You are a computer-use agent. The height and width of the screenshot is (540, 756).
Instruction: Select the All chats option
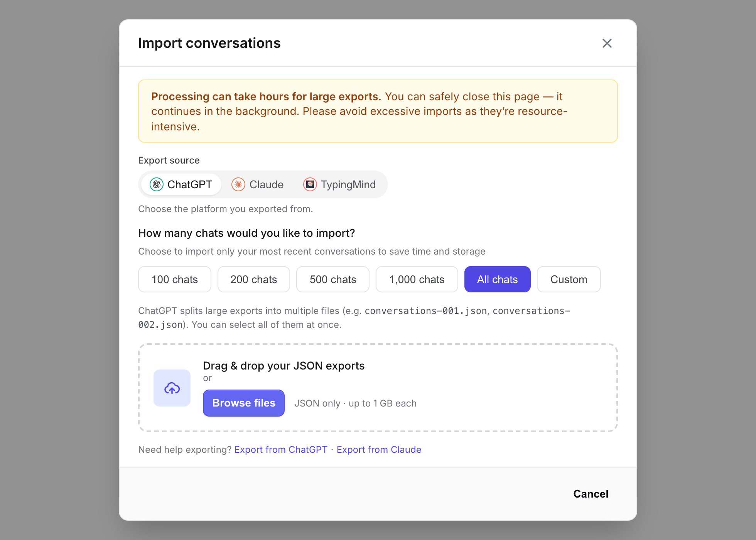pos(498,279)
